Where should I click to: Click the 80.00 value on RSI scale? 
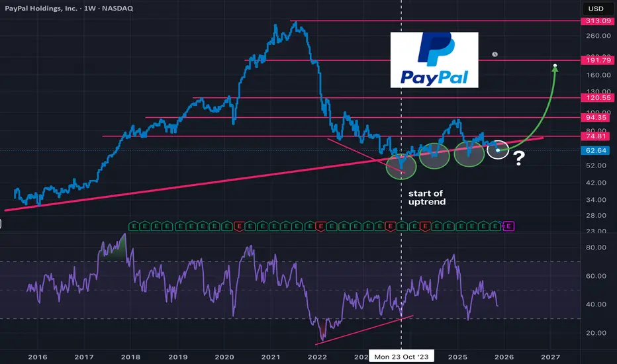[596, 248]
